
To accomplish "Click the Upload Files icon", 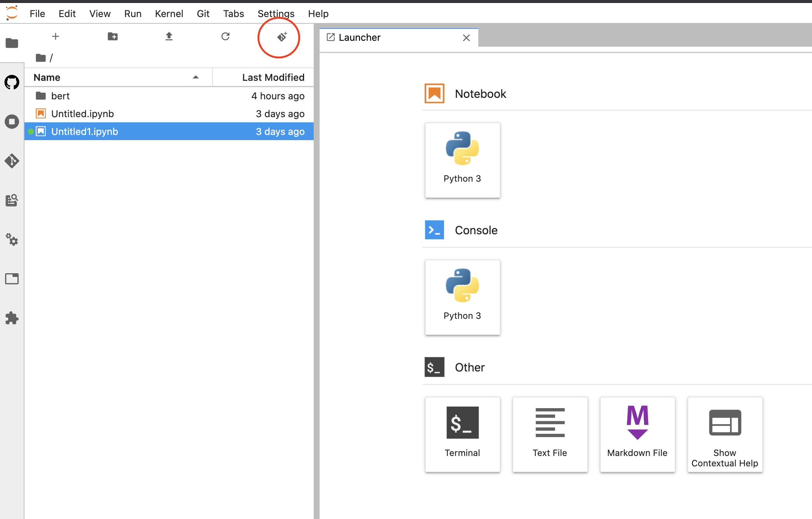I will (169, 36).
